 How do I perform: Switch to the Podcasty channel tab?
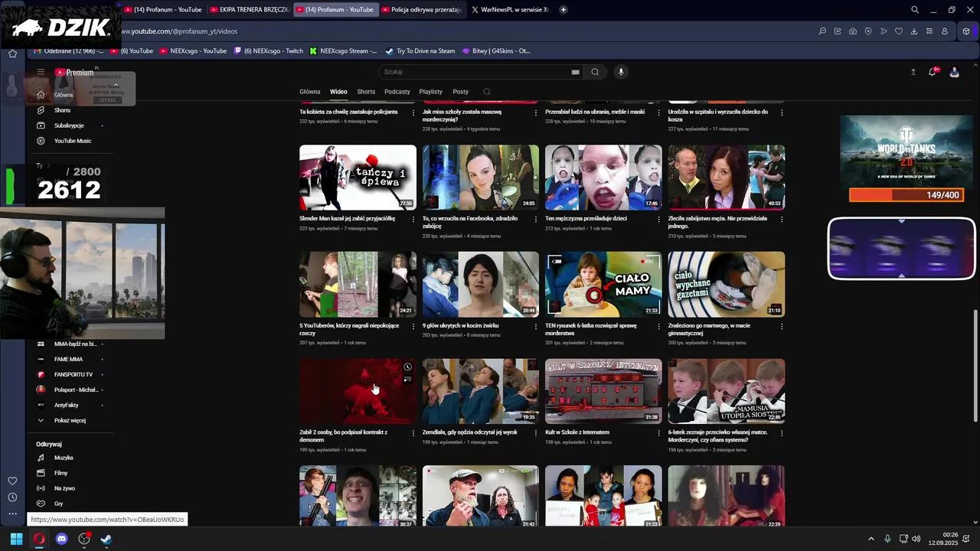point(397,92)
